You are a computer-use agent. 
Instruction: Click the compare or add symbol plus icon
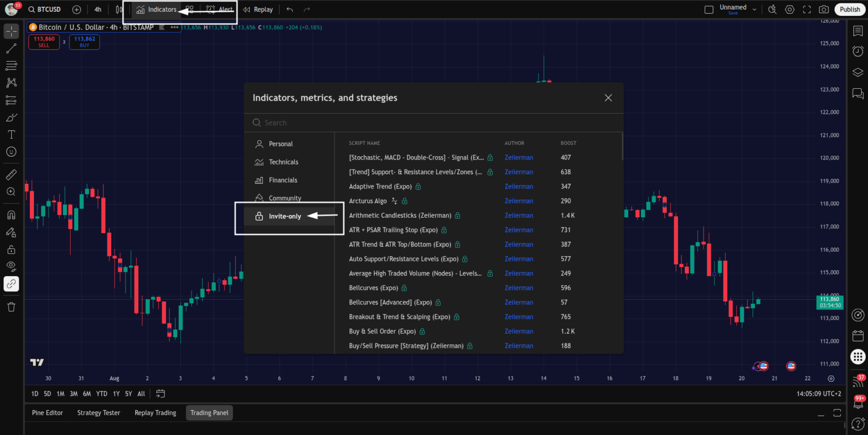[77, 9]
